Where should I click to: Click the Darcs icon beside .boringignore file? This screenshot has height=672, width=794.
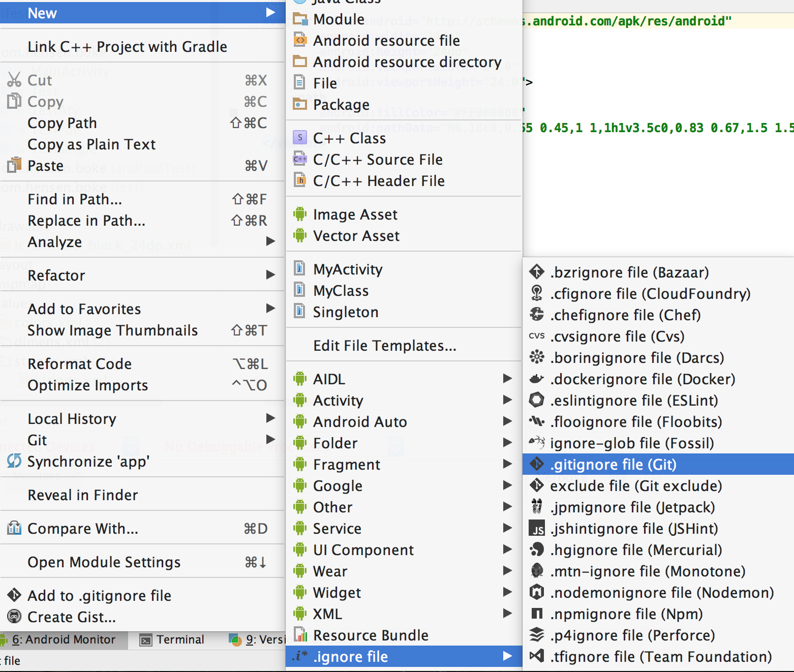(536, 357)
